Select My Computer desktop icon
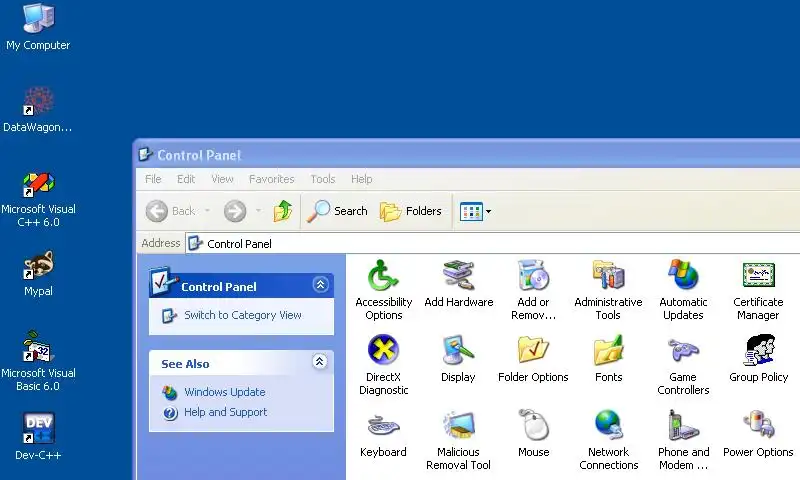This screenshot has width=800, height=480. pos(38,27)
